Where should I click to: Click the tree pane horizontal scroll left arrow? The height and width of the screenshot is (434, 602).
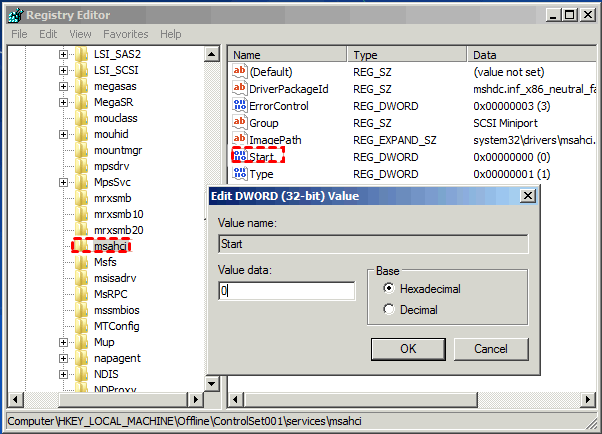tap(15, 399)
